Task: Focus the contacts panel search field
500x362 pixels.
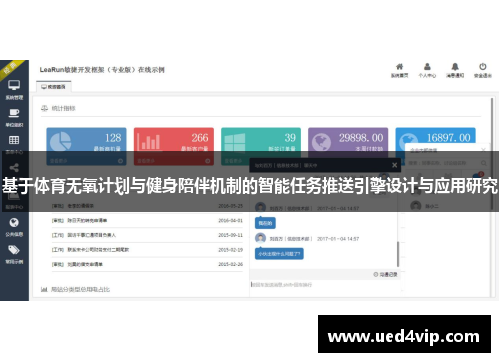Action: [443, 163]
